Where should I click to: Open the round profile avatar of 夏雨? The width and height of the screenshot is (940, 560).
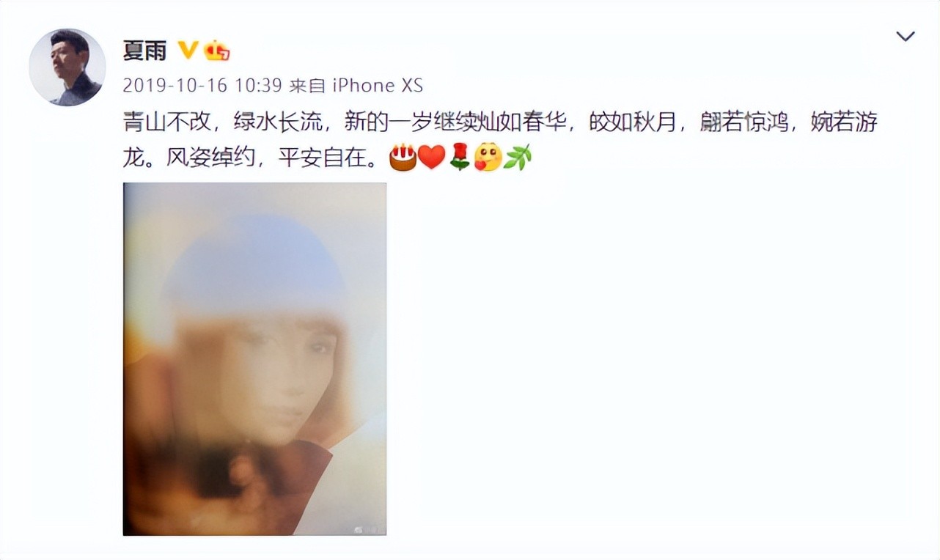tap(67, 67)
